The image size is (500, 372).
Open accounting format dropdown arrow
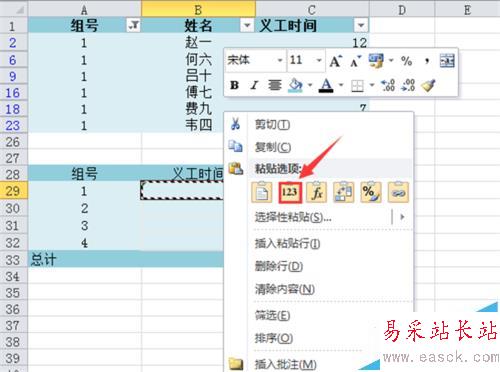391,60
